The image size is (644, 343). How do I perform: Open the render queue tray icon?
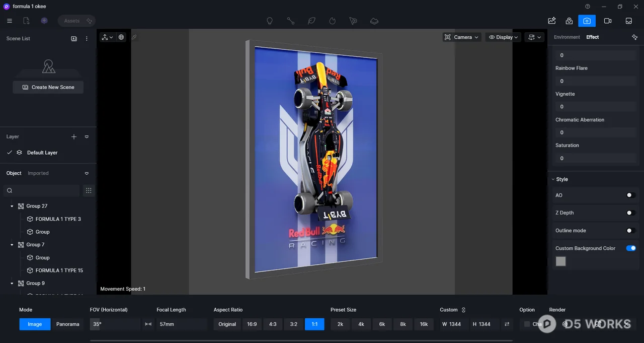click(629, 21)
